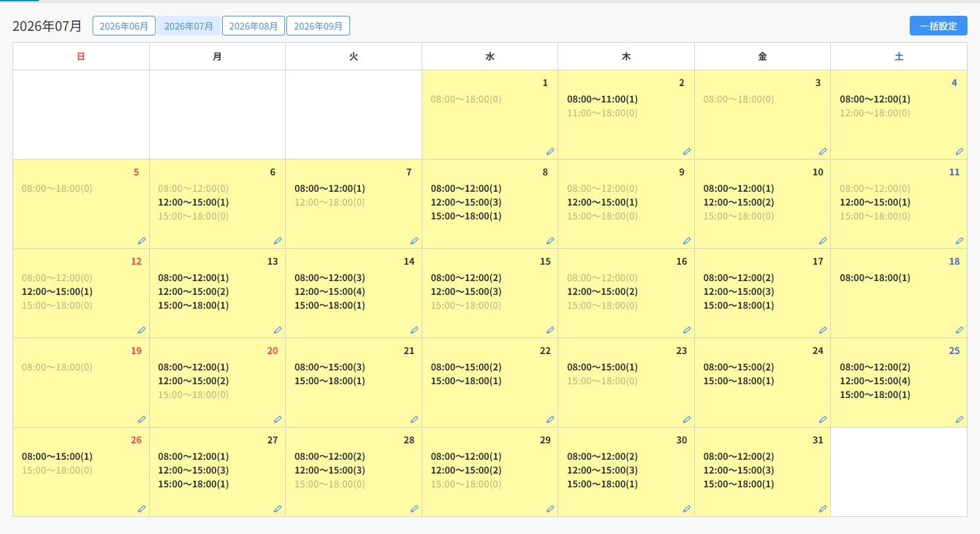Click the pencil icon for July 23

pos(687,420)
